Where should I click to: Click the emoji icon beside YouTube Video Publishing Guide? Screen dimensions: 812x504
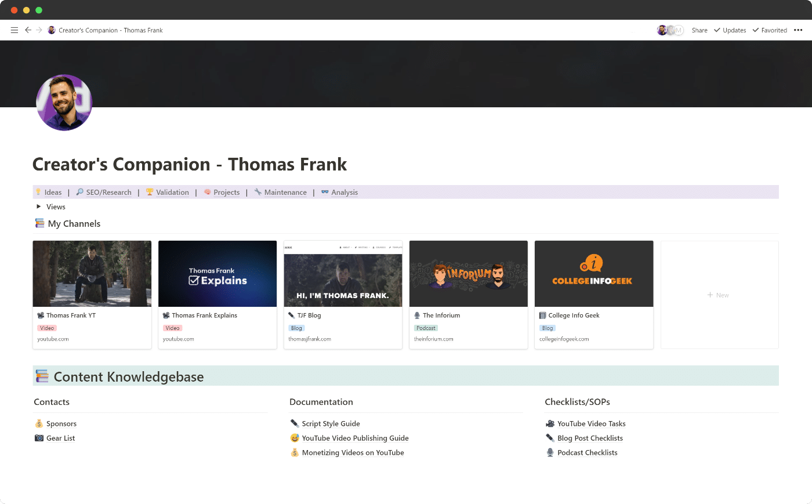[295, 438]
